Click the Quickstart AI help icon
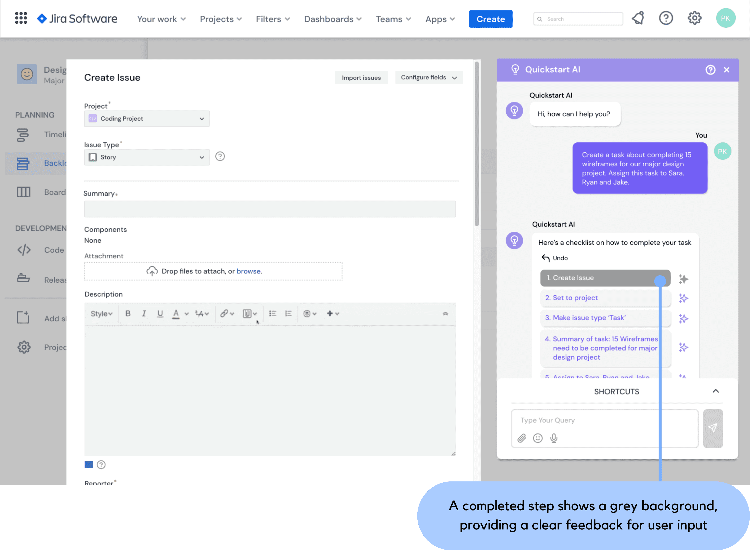This screenshot has height=551, width=756. click(710, 70)
